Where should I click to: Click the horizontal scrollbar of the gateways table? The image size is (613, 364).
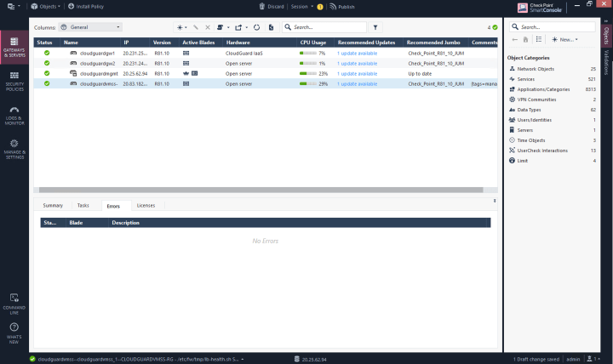pos(261,190)
